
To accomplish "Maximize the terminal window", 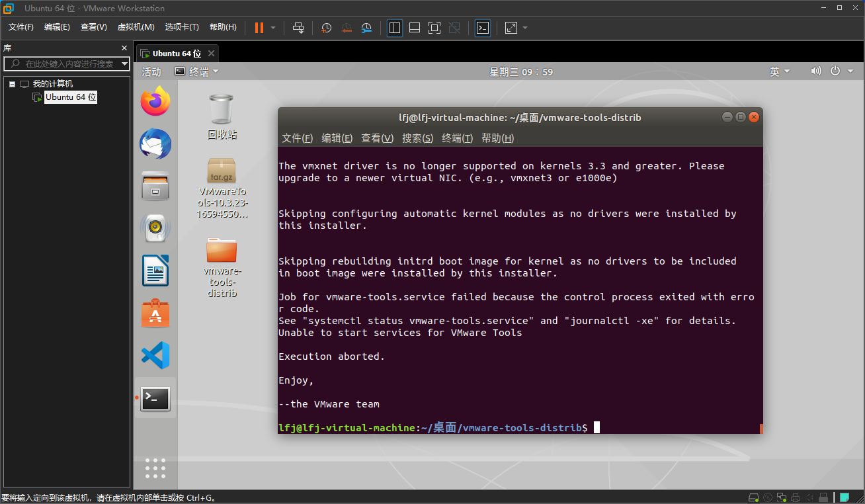I will 741,117.
